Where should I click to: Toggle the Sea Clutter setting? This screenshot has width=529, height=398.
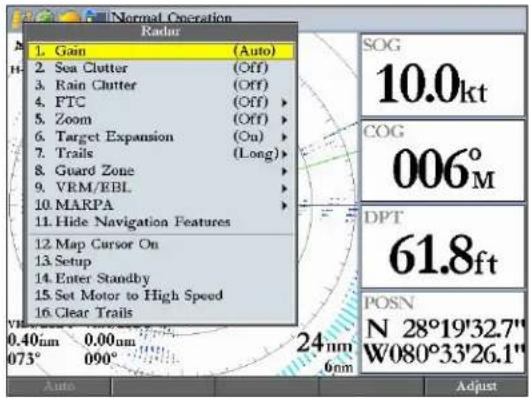pyautogui.click(x=160, y=68)
